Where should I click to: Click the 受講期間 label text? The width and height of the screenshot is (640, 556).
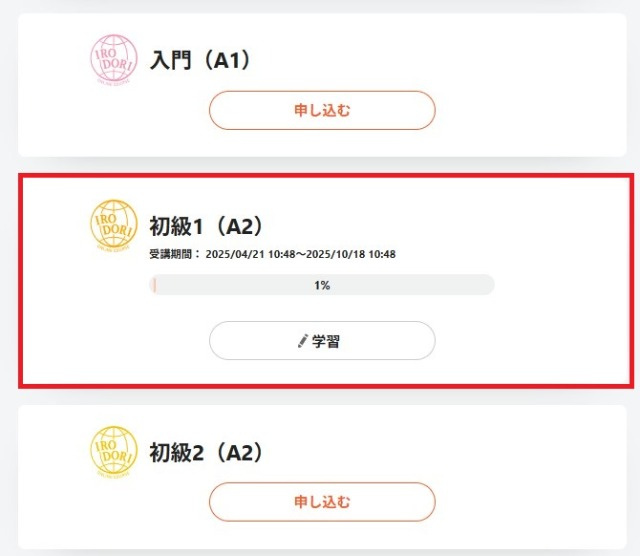tap(170, 254)
